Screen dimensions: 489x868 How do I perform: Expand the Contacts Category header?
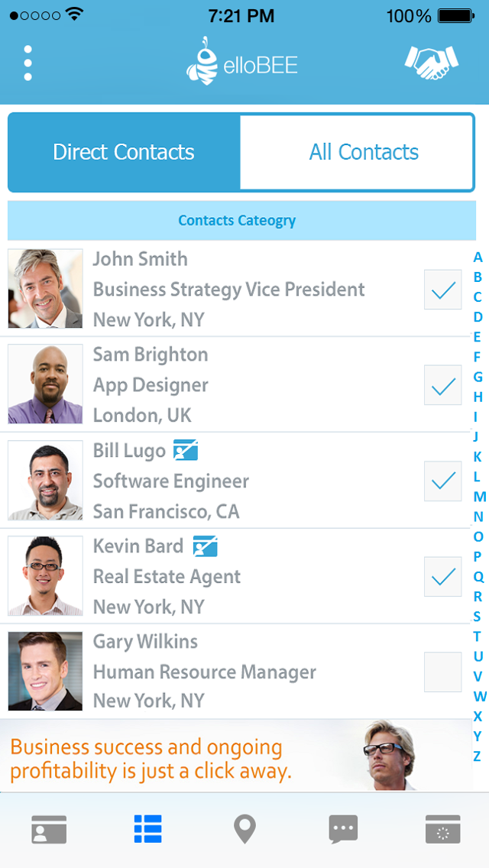click(x=237, y=221)
